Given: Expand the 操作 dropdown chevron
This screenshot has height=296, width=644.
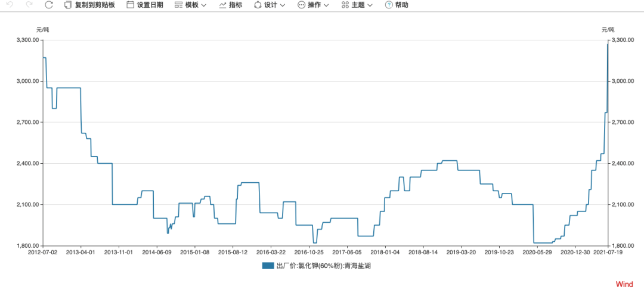Looking at the screenshot, I should (327, 5).
